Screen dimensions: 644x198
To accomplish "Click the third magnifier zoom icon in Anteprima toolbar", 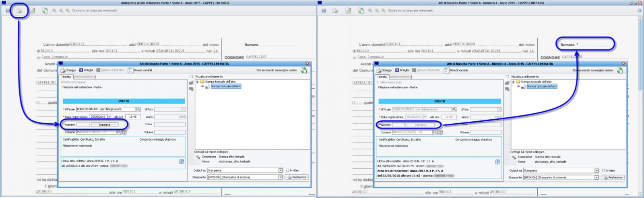I will [68, 11].
